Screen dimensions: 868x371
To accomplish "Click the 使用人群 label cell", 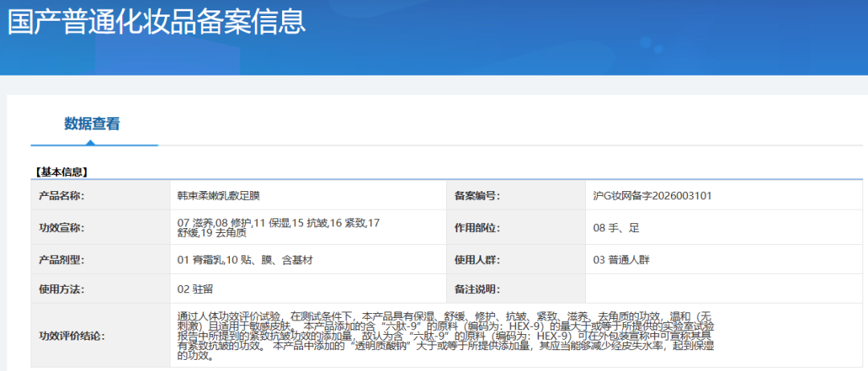I will [x=477, y=260].
